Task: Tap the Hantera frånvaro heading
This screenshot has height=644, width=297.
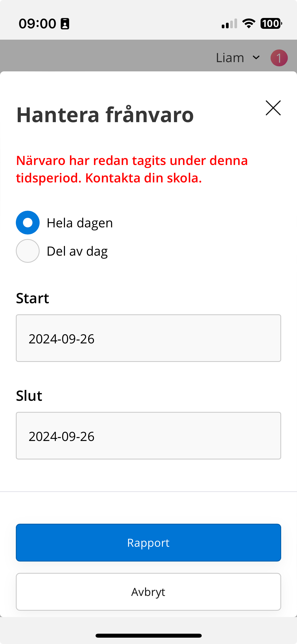Action: point(105,115)
